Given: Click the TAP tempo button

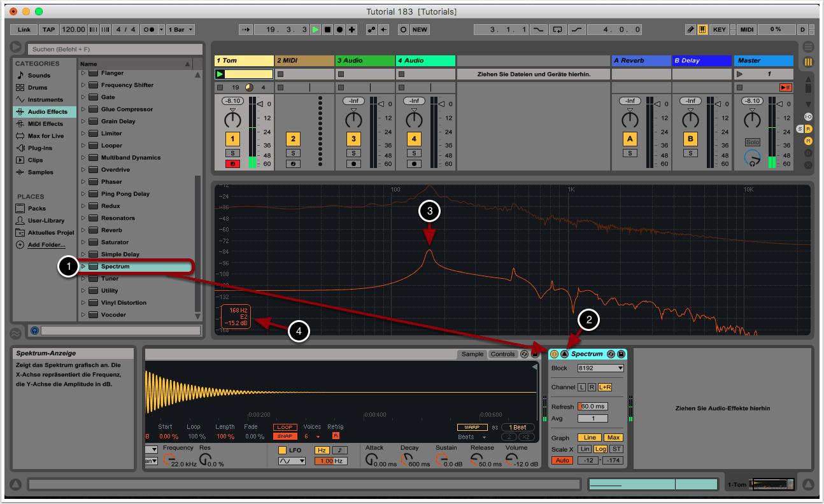Looking at the screenshot, I should click(x=48, y=30).
